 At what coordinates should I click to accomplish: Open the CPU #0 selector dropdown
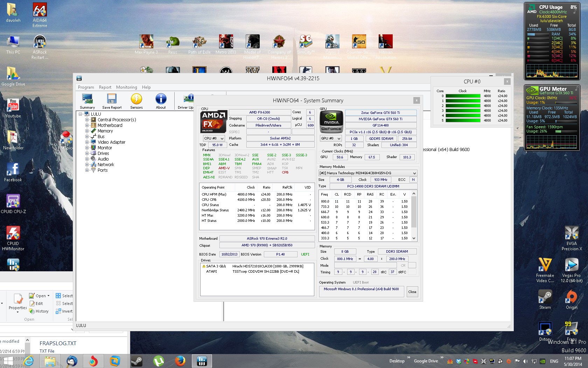(x=214, y=138)
